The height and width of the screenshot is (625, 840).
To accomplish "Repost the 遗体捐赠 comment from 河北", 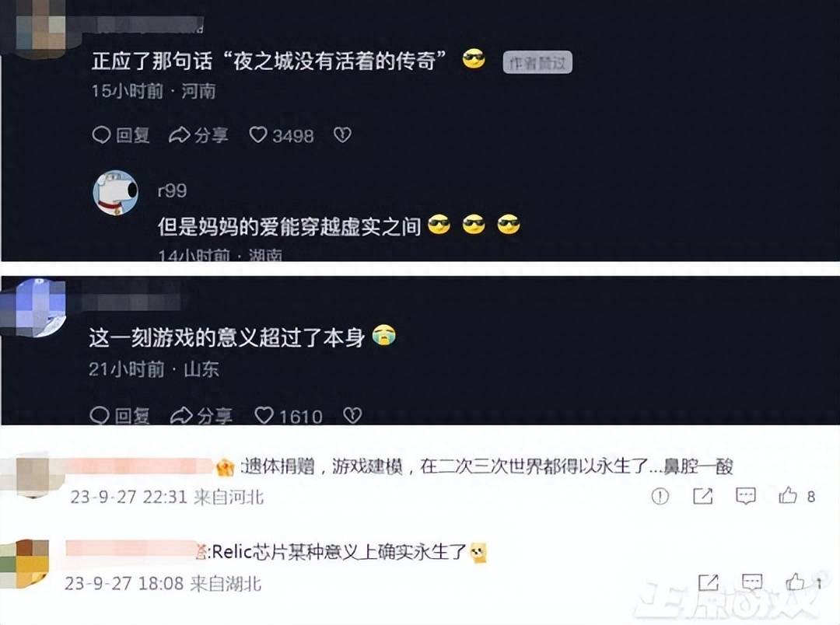I will coord(702,497).
